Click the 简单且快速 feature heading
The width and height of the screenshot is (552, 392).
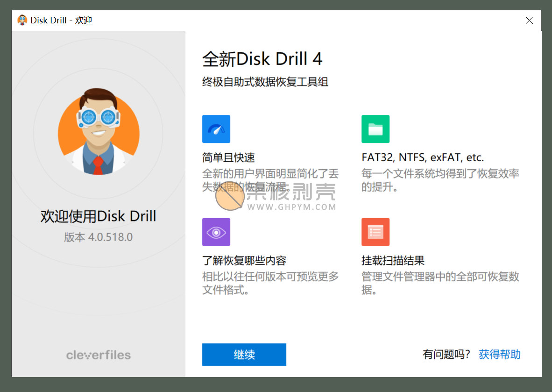pyautogui.click(x=228, y=157)
